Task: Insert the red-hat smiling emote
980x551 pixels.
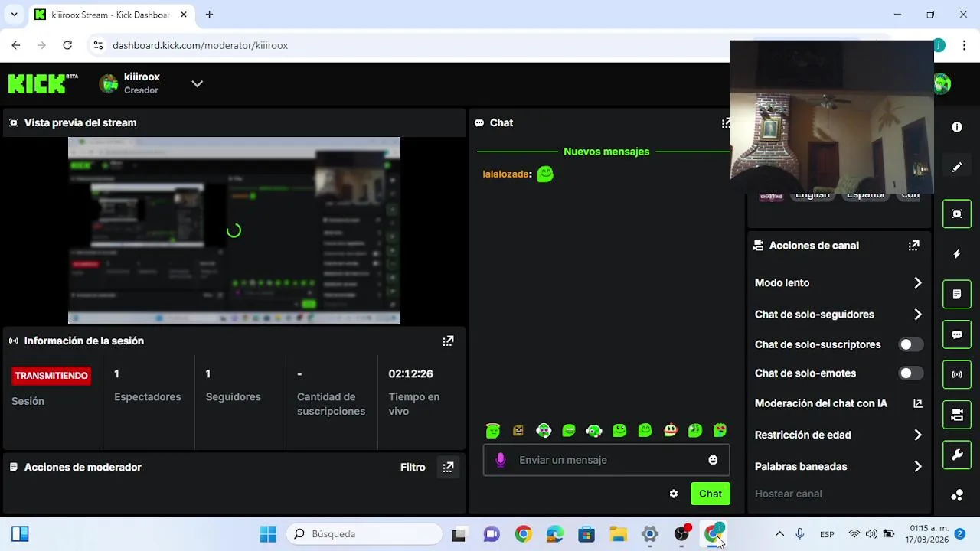Action: (x=671, y=430)
